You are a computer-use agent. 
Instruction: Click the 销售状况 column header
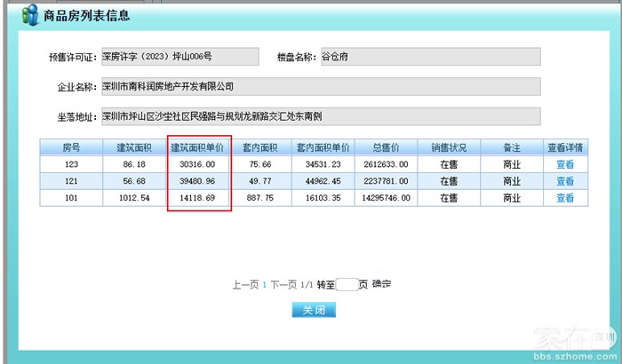449,147
